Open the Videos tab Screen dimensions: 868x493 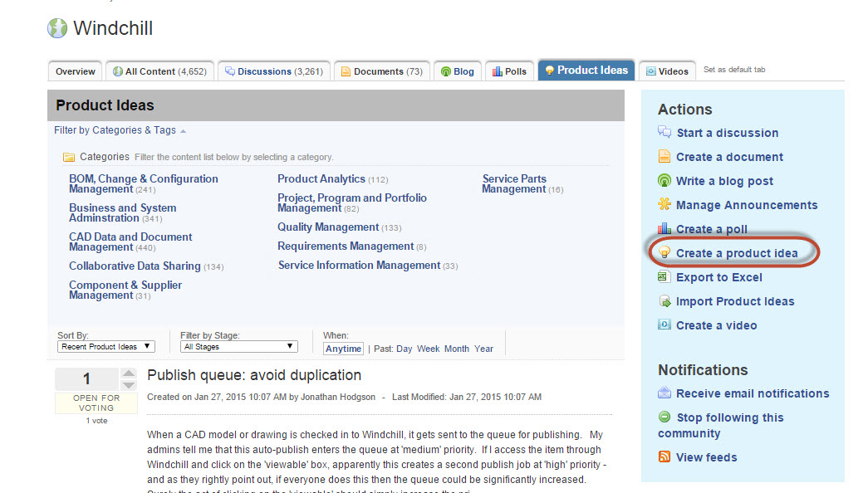click(x=667, y=71)
